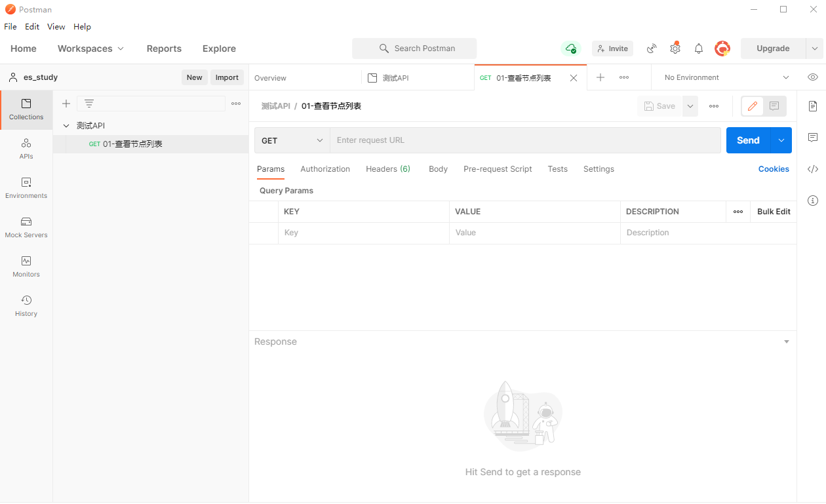Image resolution: width=826 pixels, height=504 pixels.
Task: Open Postman settings gear icon
Action: click(675, 48)
